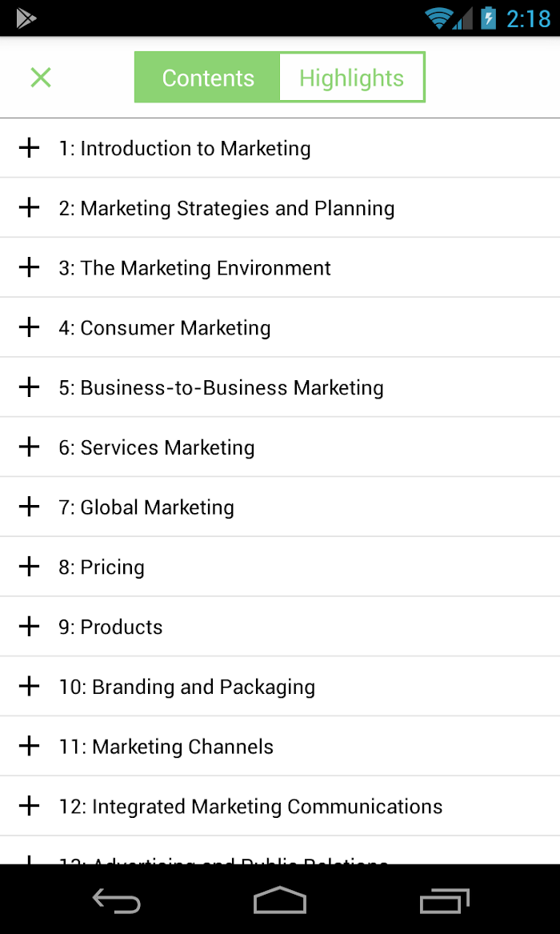560x934 pixels.
Task: Switch to the Highlights tab
Action: [352, 78]
